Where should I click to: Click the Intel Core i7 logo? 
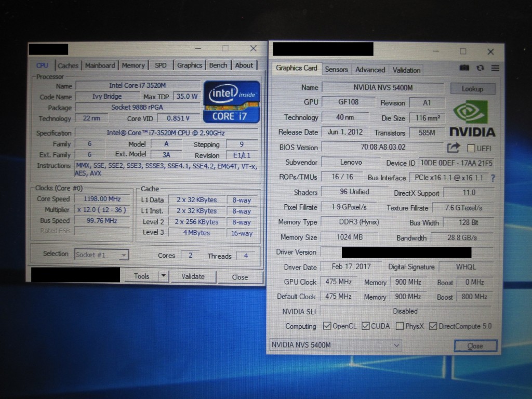(232, 102)
